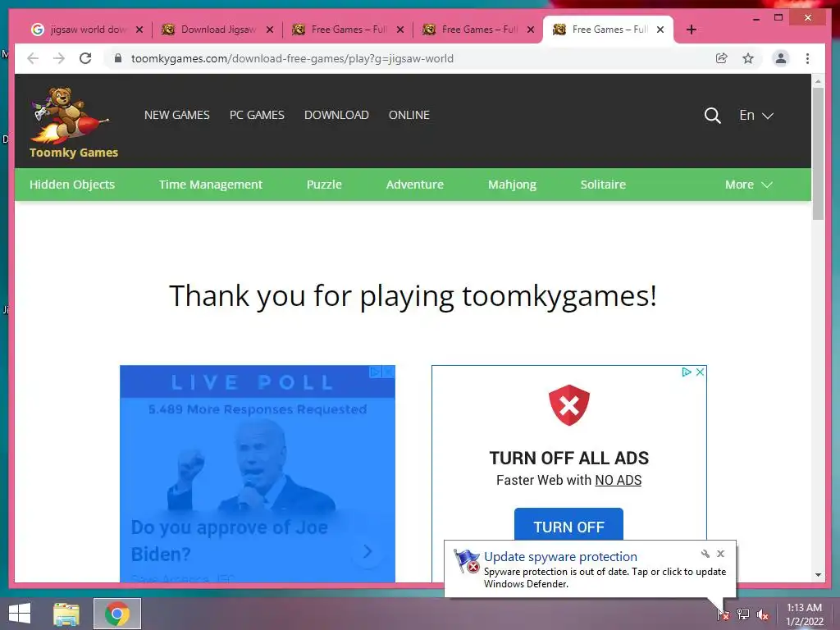Close the 'jigsaw world dow' tab
Screen dimensions: 840x630
139,30
